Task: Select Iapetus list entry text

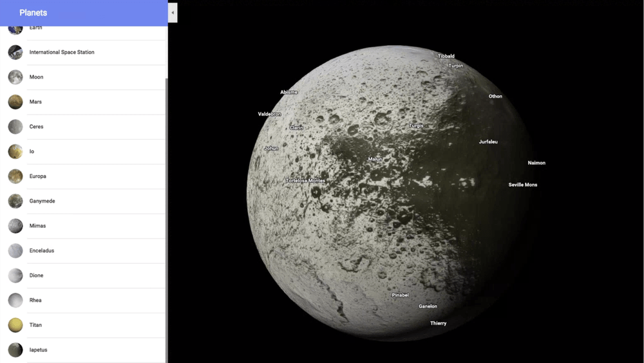Action: 38,350
